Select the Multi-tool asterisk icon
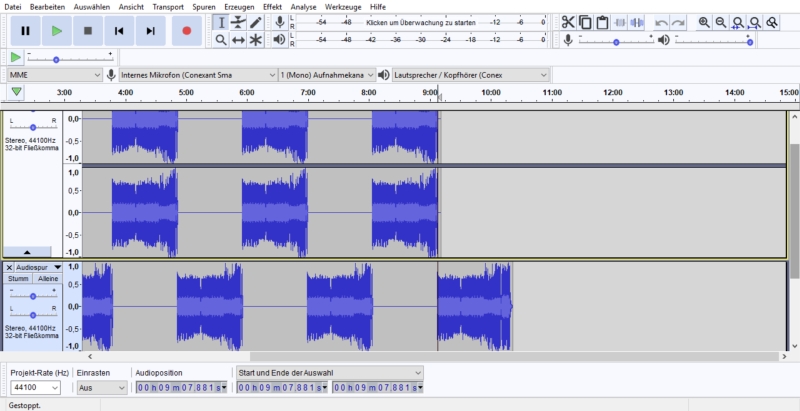Image resolution: width=800 pixels, height=411 pixels. coord(256,40)
